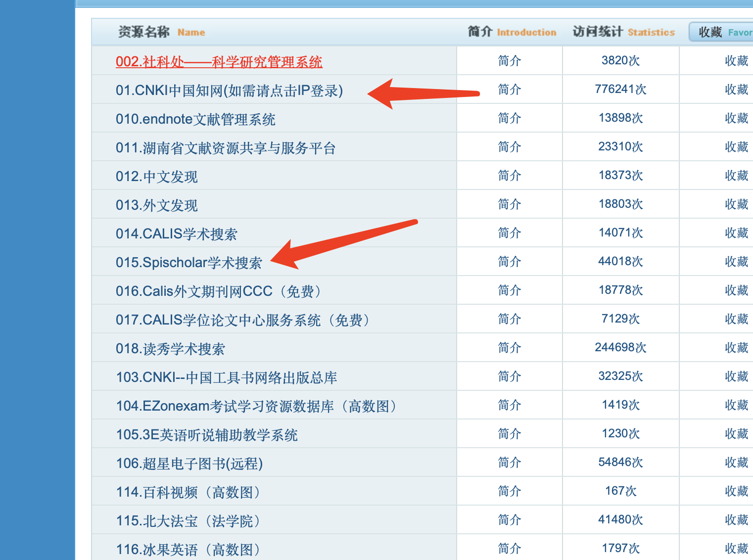This screenshot has height=560, width=753.
Task: Click the 资源名称 Name column header
Action: [161, 32]
